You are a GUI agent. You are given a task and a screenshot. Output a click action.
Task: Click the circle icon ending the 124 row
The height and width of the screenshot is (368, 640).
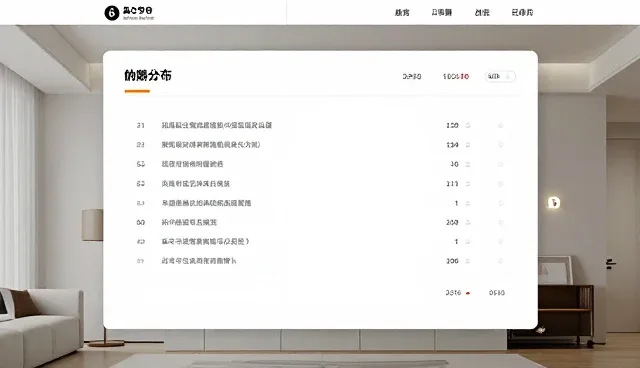(500, 145)
